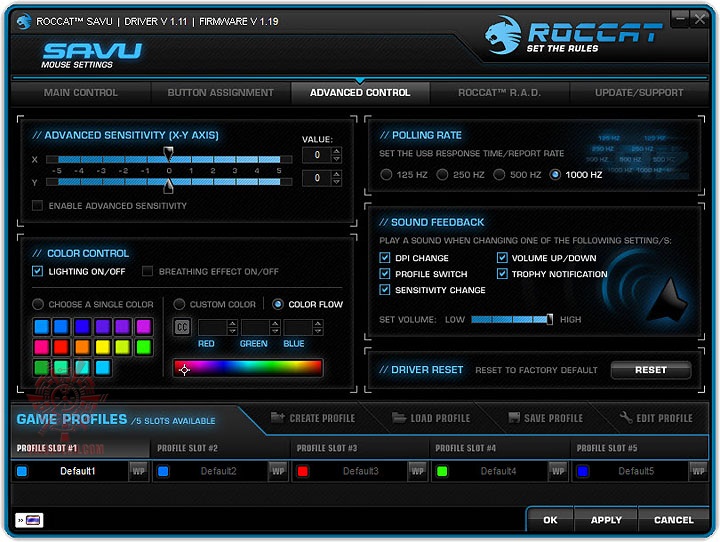
Task: Open ROCCAT R.A.D. tab
Action: coord(500,93)
